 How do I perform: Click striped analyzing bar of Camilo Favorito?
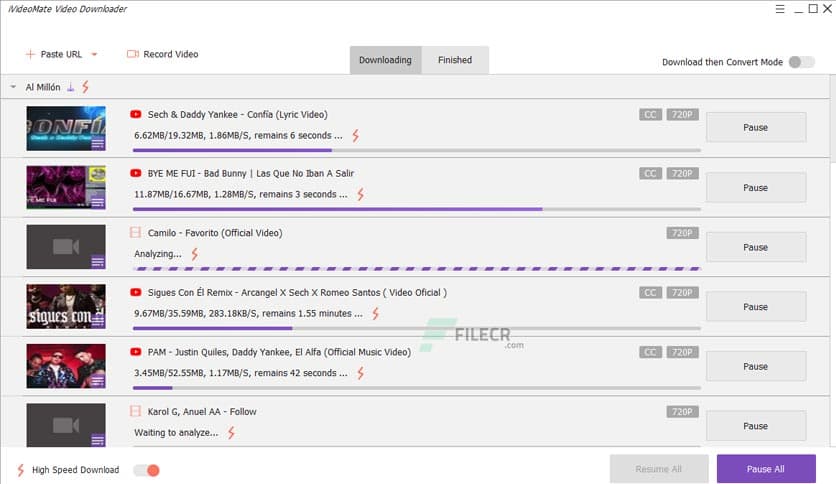click(x=416, y=269)
